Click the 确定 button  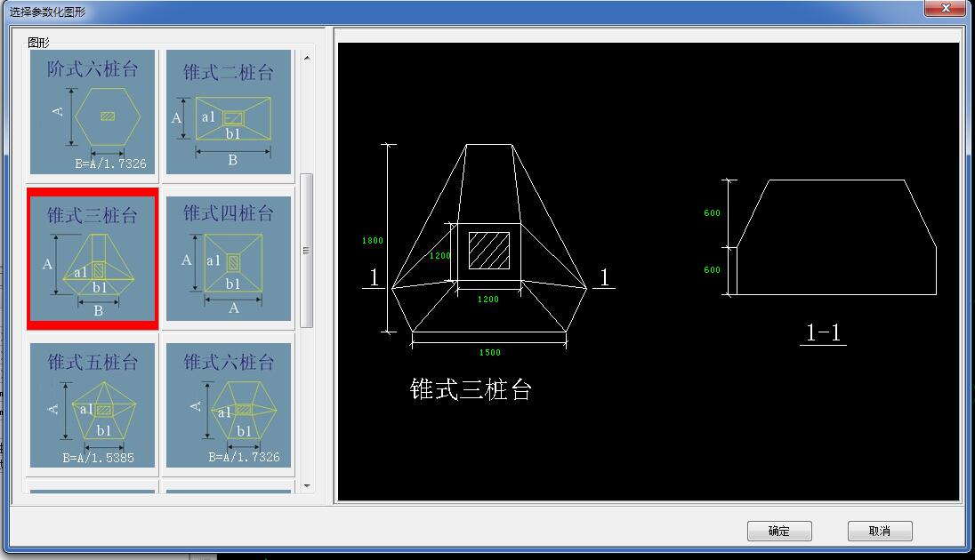779,531
